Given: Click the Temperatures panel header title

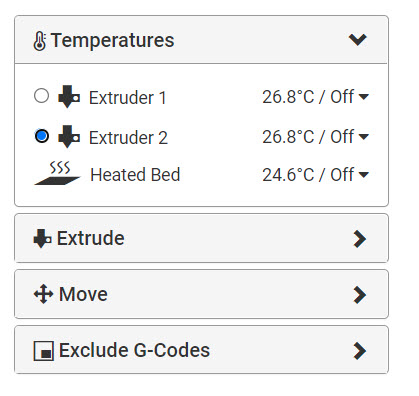Looking at the screenshot, I should (x=113, y=40).
